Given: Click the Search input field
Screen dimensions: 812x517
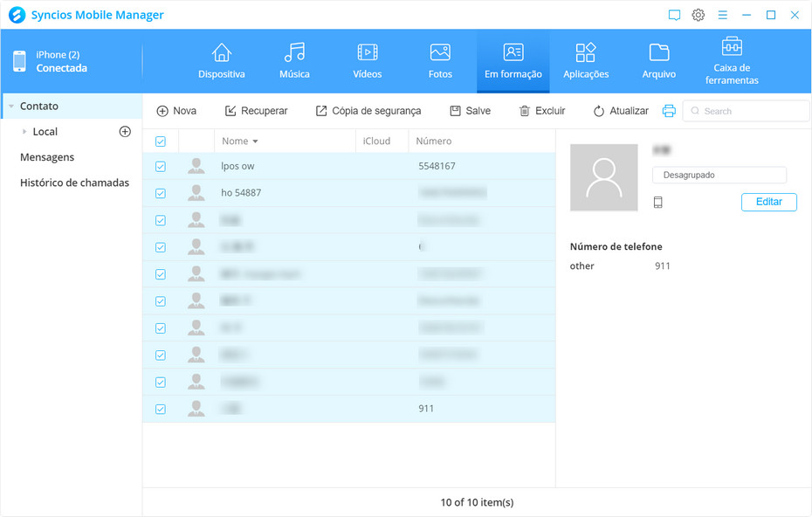Looking at the screenshot, I should coord(751,111).
